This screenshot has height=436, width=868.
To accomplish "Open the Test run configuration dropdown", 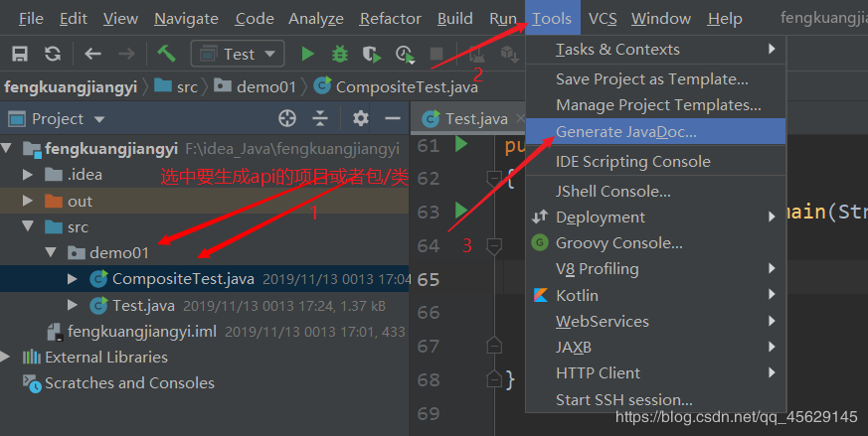I will coord(238,54).
